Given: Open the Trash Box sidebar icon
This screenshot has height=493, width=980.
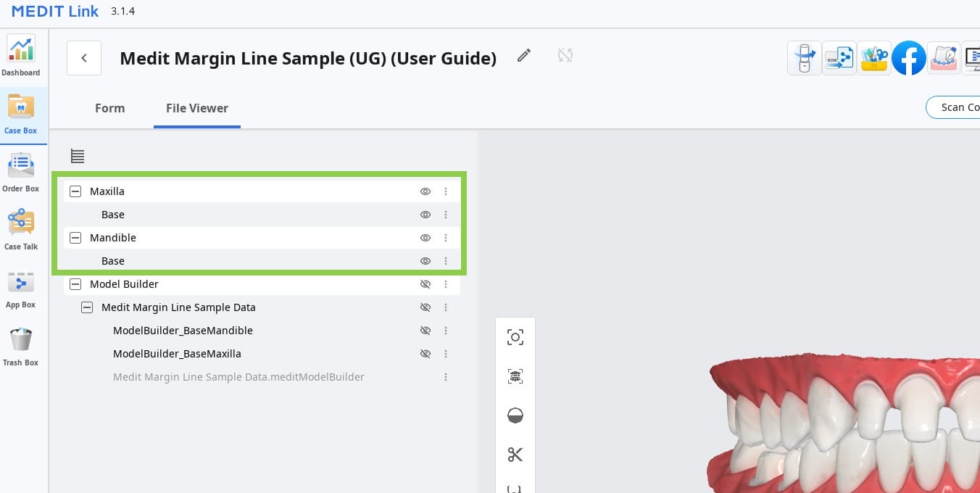Looking at the screenshot, I should (21, 346).
